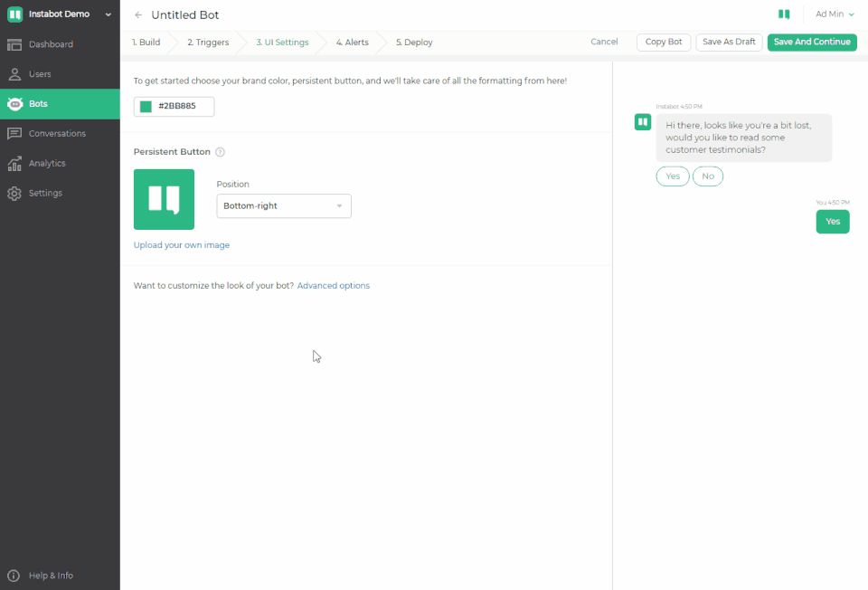Open Analytics from the sidebar
868x590 pixels.
click(60, 164)
